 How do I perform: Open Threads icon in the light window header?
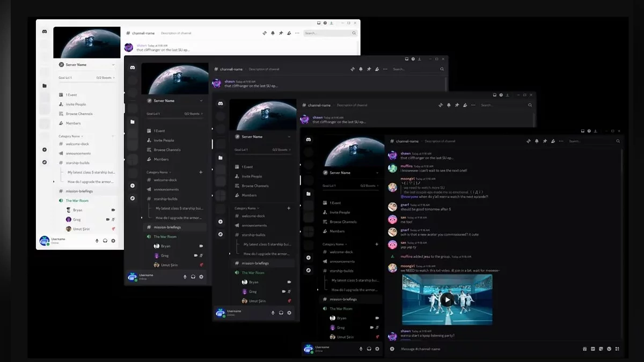(x=265, y=33)
